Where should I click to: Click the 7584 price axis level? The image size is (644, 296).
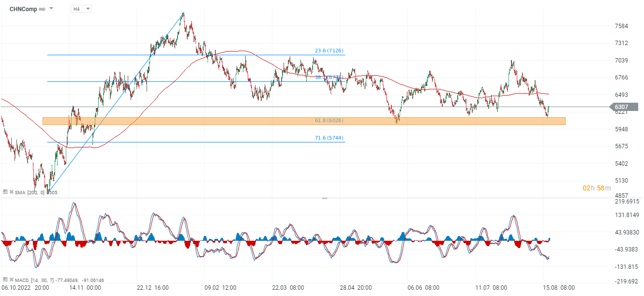pos(621,26)
